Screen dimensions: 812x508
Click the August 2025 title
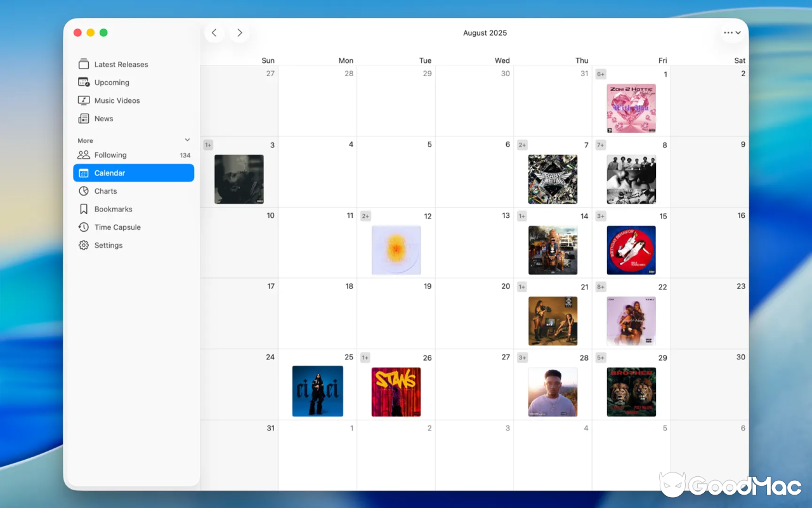coord(485,33)
